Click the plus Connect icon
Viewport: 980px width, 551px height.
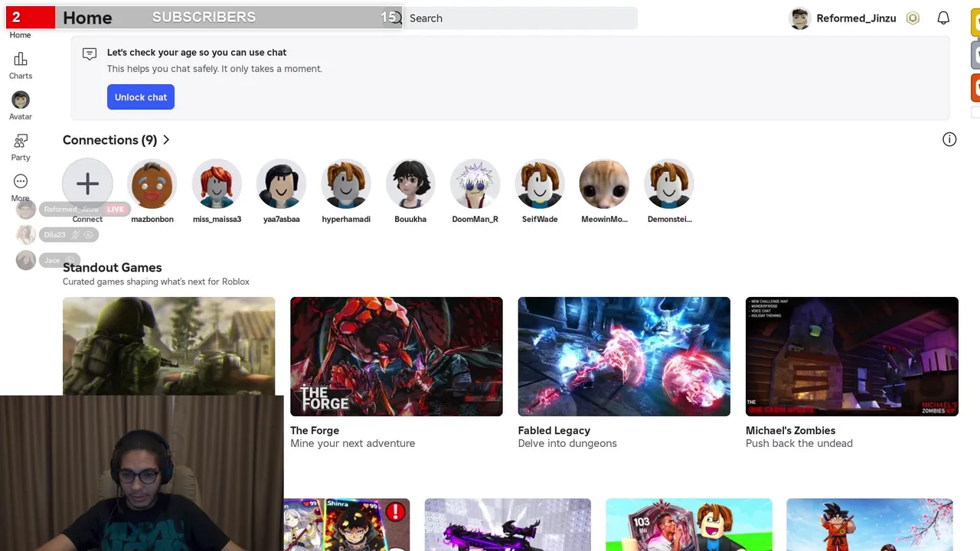click(x=87, y=184)
